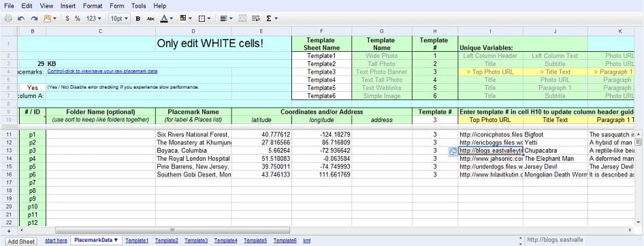
Task: Format cells as currency with $ icon
Action: tap(67, 18)
